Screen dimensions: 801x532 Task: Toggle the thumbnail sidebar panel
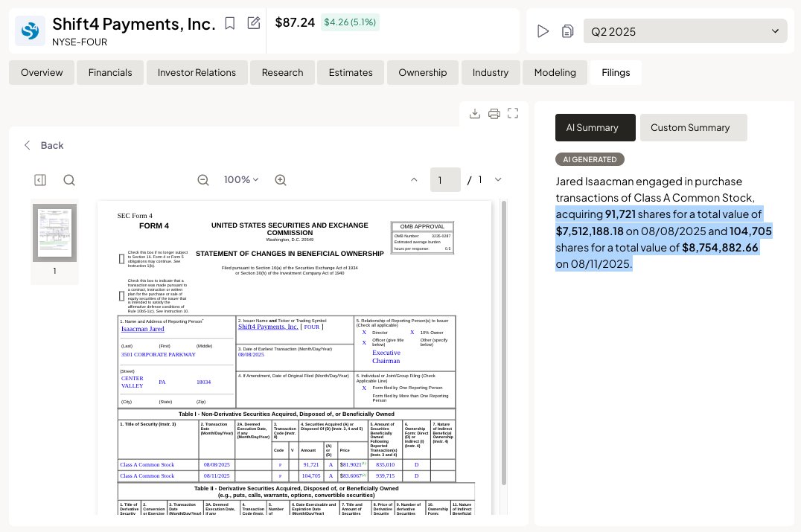[x=40, y=180]
